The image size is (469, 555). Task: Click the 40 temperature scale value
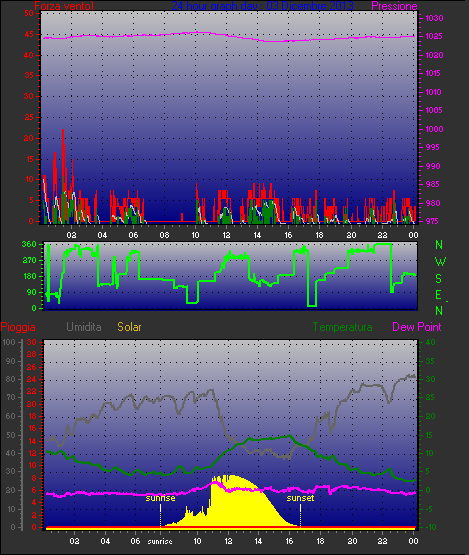[430, 342]
